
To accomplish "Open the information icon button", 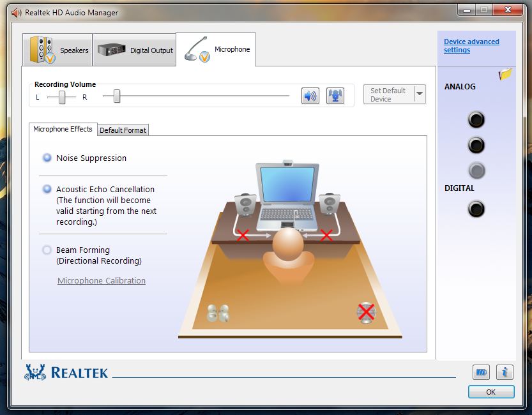I will tap(505, 372).
